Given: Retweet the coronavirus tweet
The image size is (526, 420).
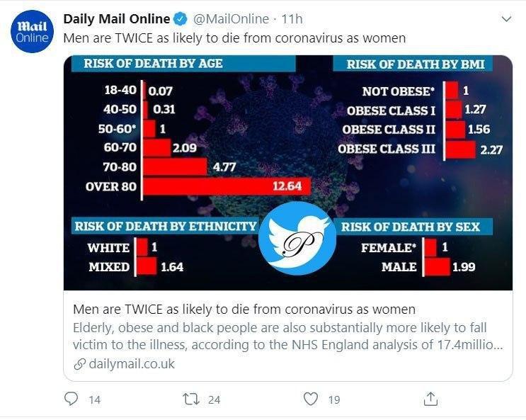Looking at the screenshot, I should point(190,399).
